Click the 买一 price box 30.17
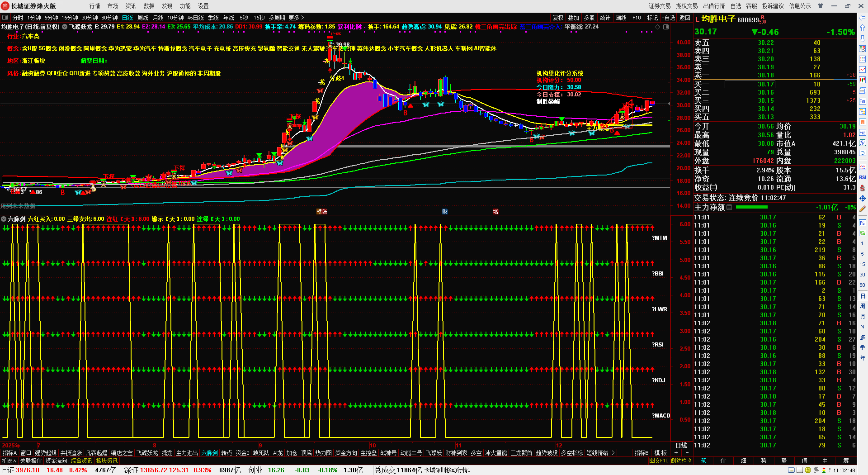The width and height of the screenshot is (868, 475). (750, 84)
